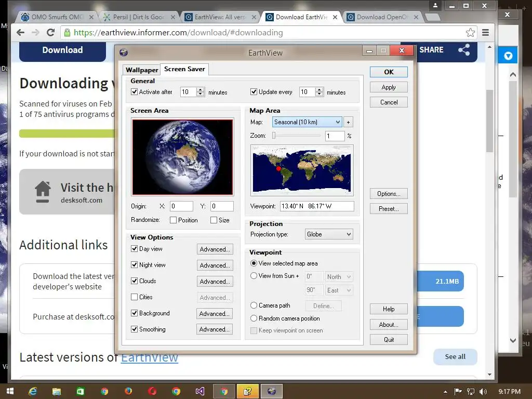
Task: Click the Chrome user profile icon
Action: [435, 5]
